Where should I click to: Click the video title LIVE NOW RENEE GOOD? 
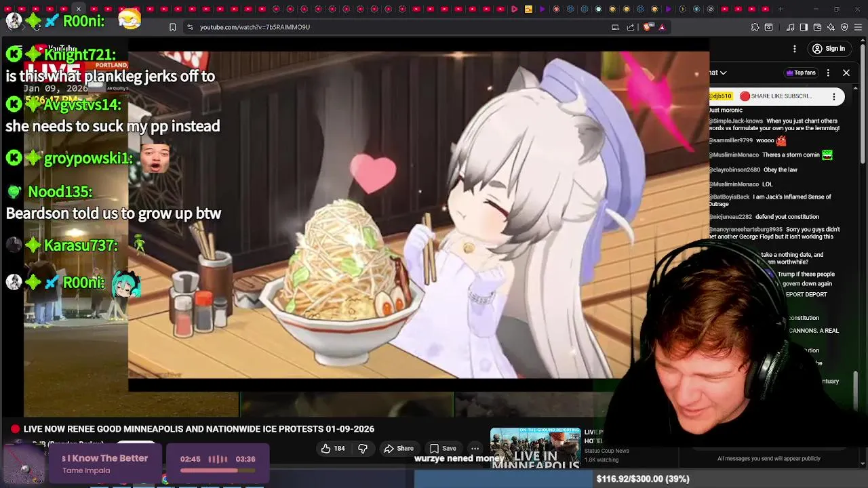tap(199, 429)
